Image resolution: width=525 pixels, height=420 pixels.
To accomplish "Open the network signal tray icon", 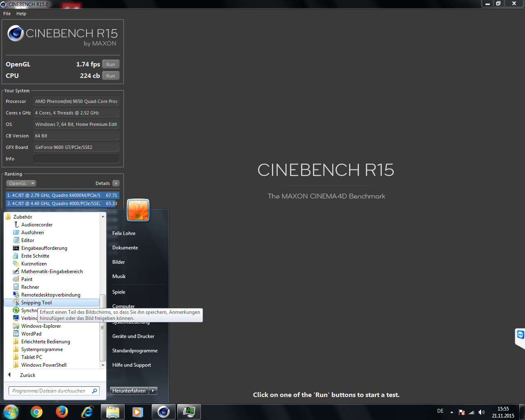I will coord(472,412).
